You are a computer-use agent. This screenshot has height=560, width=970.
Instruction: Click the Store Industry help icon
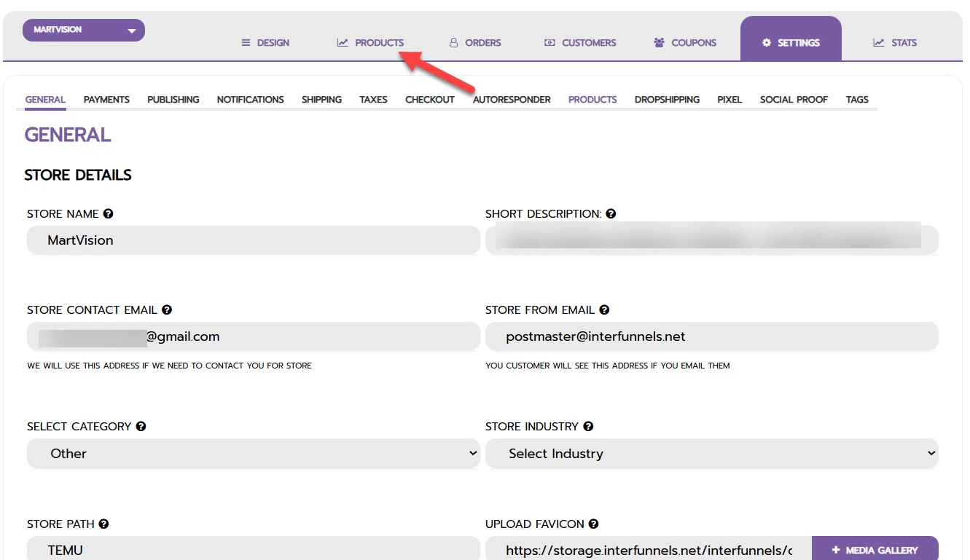tap(588, 427)
